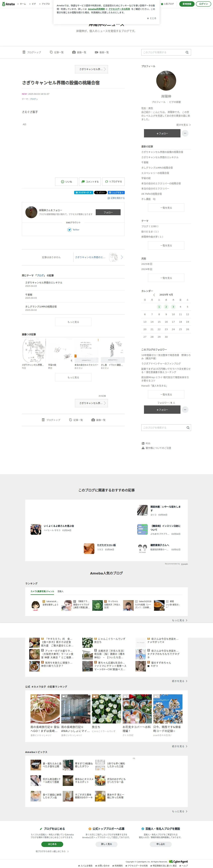Click もっと見る > under the ranking tabs
Viewport: 213px width, 868px height.
180,620
